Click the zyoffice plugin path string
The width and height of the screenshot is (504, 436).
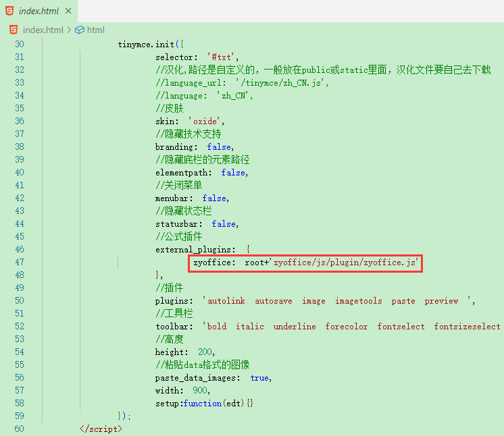click(346, 263)
